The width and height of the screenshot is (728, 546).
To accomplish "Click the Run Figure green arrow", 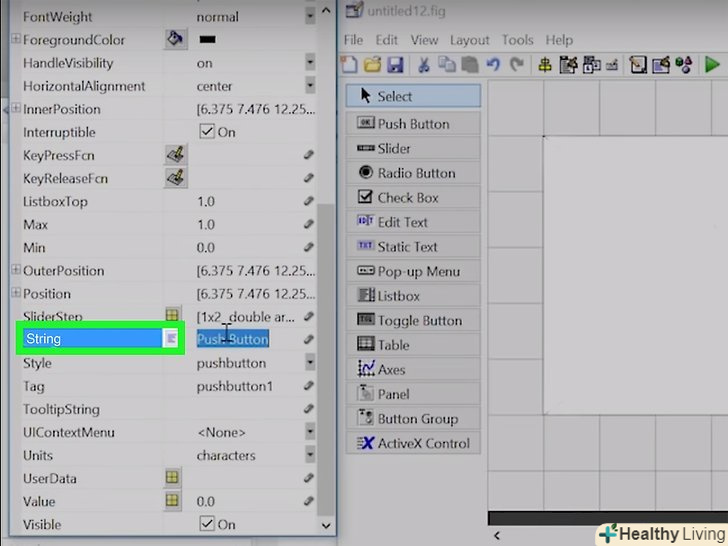I will coord(712,65).
